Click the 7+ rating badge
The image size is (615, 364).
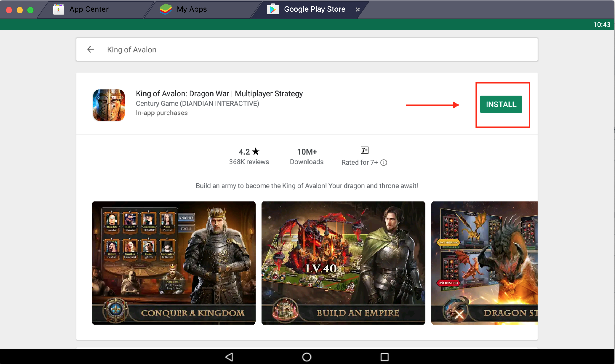pyautogui.click(x=364, y=150)
